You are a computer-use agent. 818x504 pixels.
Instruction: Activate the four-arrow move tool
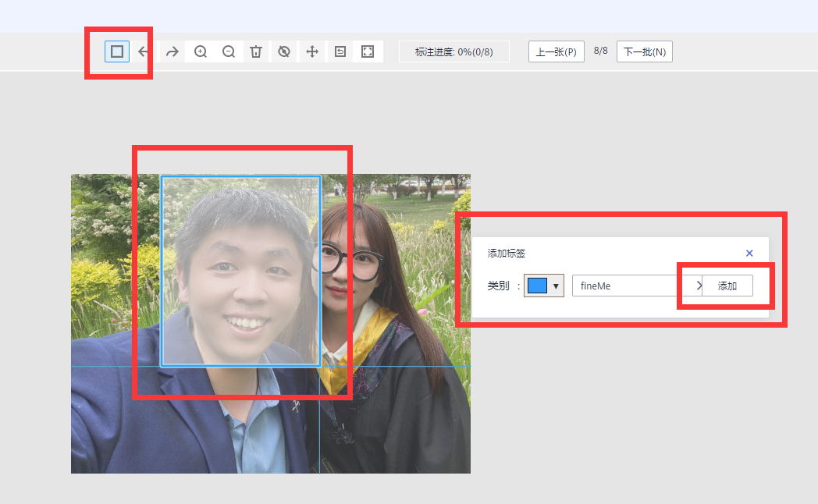click(x=312, y=51)
